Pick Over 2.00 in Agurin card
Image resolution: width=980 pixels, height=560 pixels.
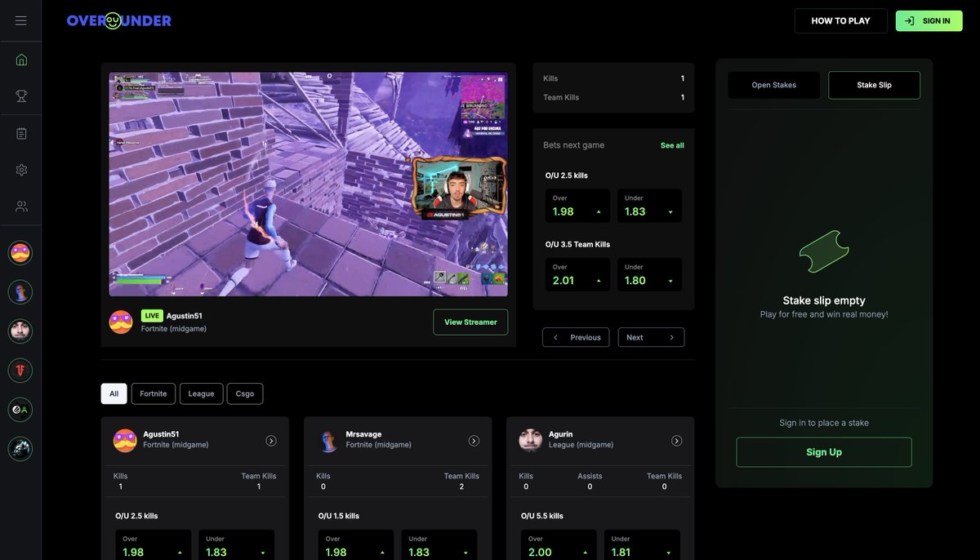[x=559, y=545]
